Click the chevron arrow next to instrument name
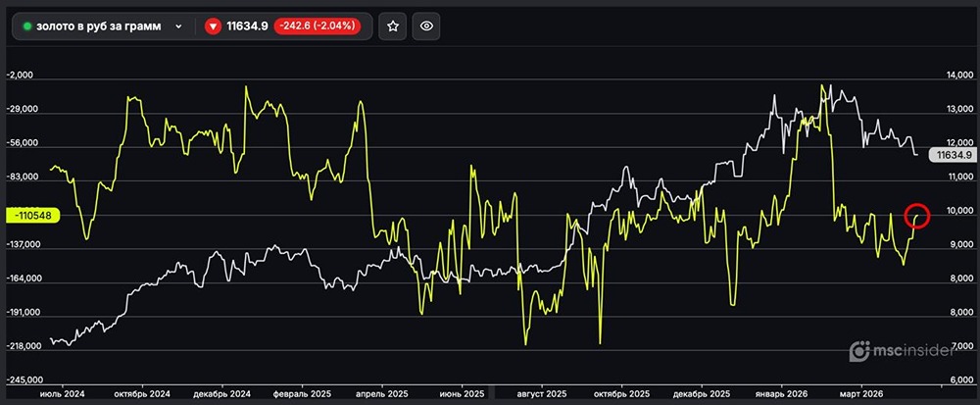 178,27
